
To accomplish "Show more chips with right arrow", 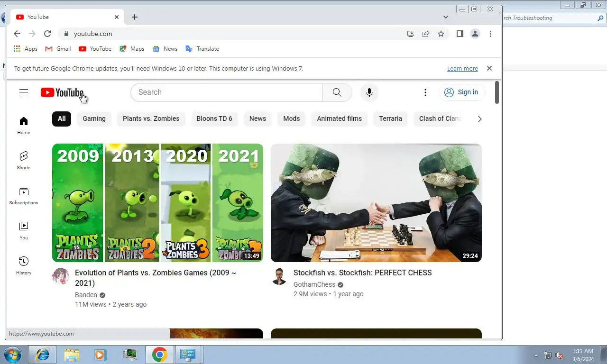I will 479,119.
